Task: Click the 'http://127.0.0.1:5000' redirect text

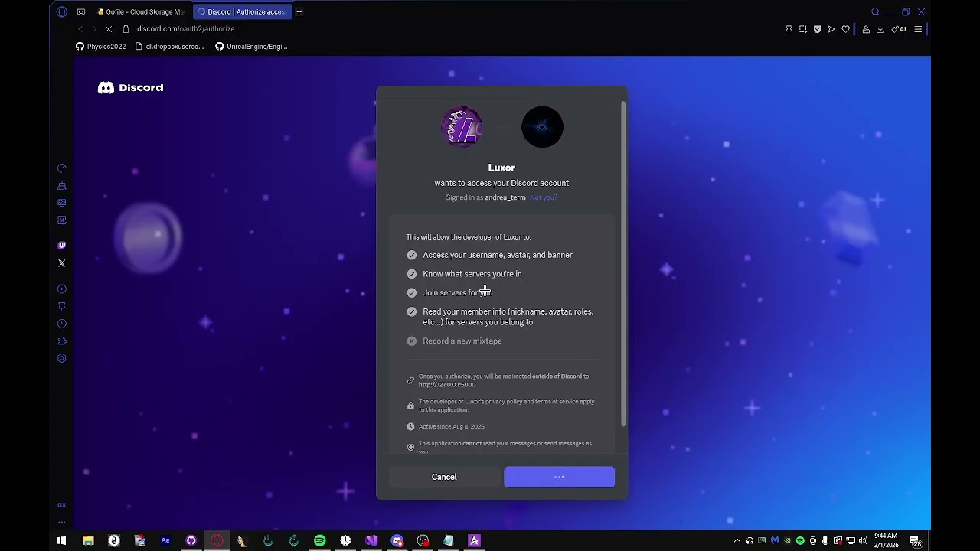Action: tap(447, 385)
